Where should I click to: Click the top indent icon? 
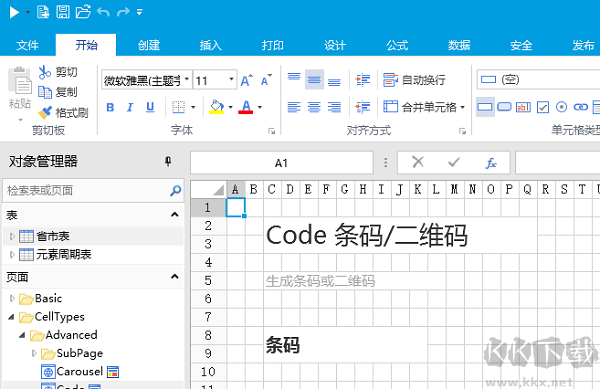click(x=362, y=80)
